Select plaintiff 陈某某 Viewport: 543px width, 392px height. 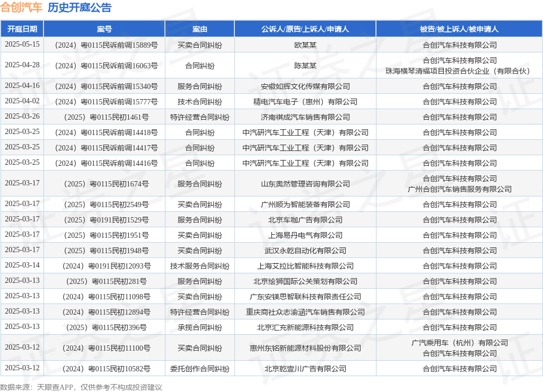[305, 66]
